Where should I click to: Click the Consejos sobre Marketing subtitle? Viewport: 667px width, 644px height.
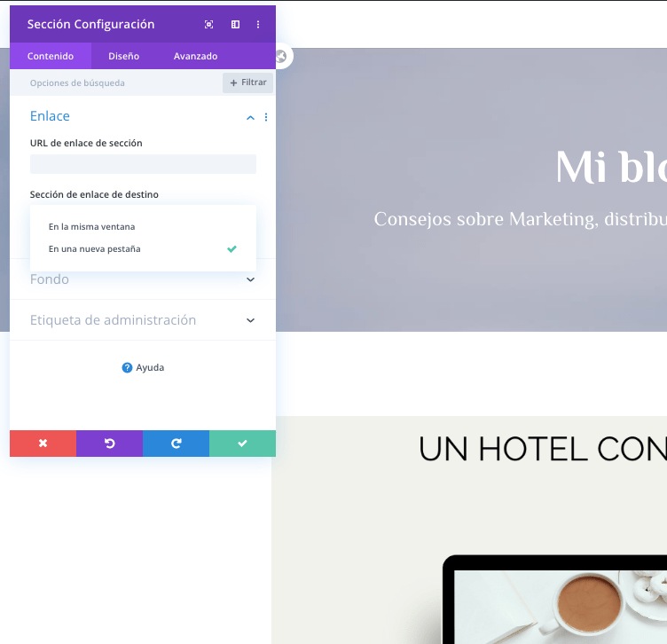[520, 219]
